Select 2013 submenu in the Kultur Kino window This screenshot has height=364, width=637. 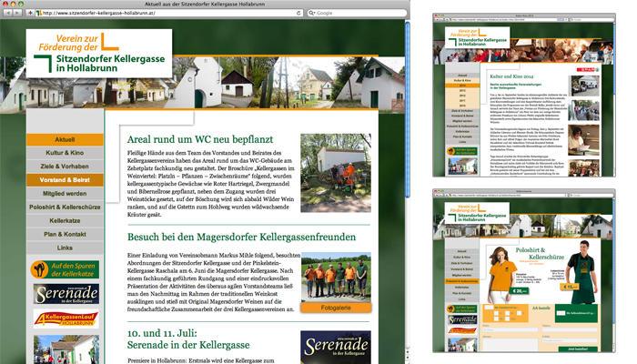(462, 91)
